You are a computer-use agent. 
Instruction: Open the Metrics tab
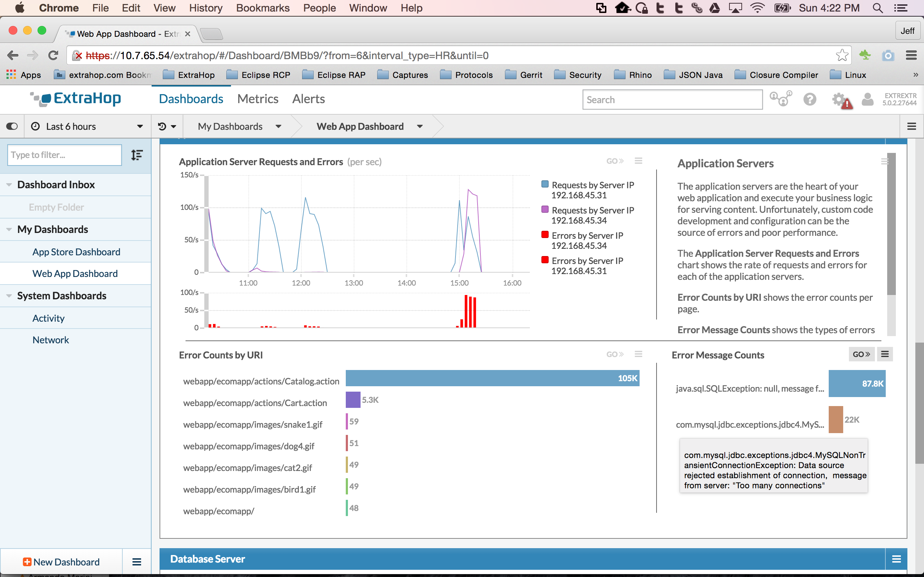tap(257, 98)
